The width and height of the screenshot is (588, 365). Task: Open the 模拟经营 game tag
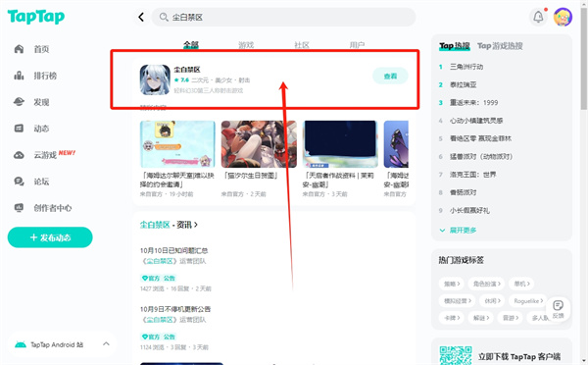click(457, 301)
